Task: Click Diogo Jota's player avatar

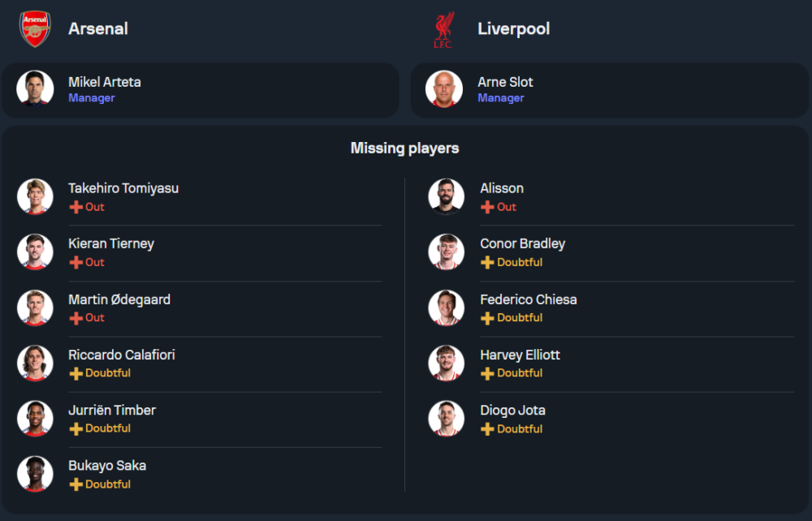Action: [x=447, y=418]
